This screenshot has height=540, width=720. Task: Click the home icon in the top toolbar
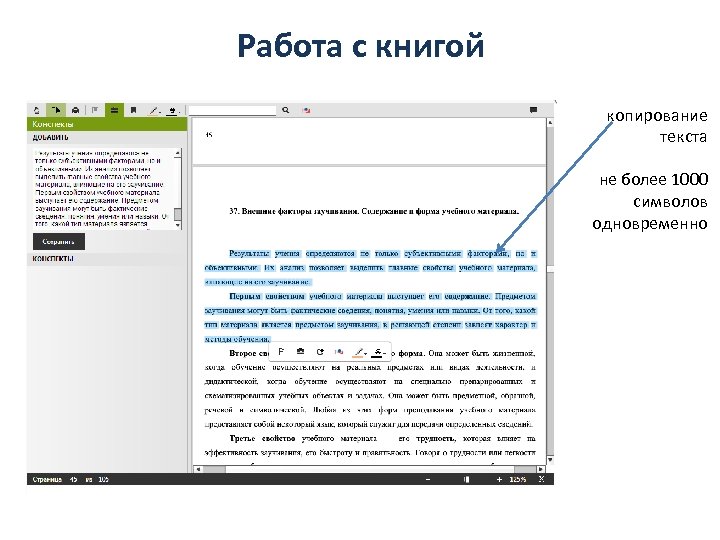(x=37, y=110)
